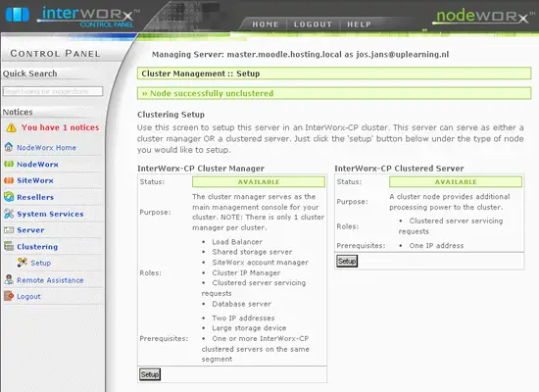The image size is (539, 392).
Task: Click Setup button under Cluster Manager
Action: coord(150,374)
